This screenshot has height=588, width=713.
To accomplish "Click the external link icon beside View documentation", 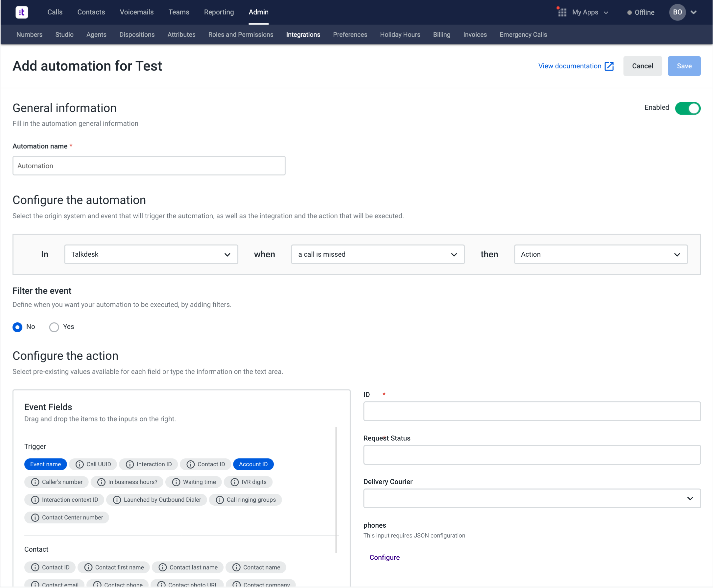I will click(609, 66).
